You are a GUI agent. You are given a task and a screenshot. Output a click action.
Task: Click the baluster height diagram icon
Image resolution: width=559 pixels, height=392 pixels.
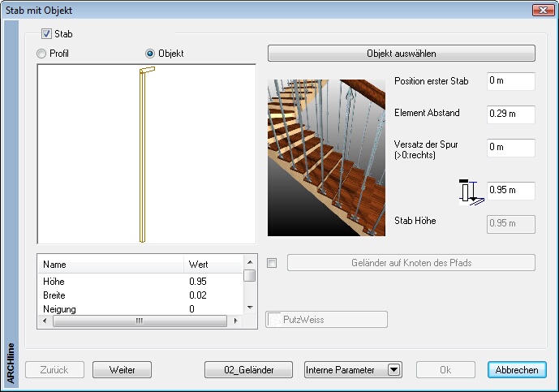pos(471,192)
